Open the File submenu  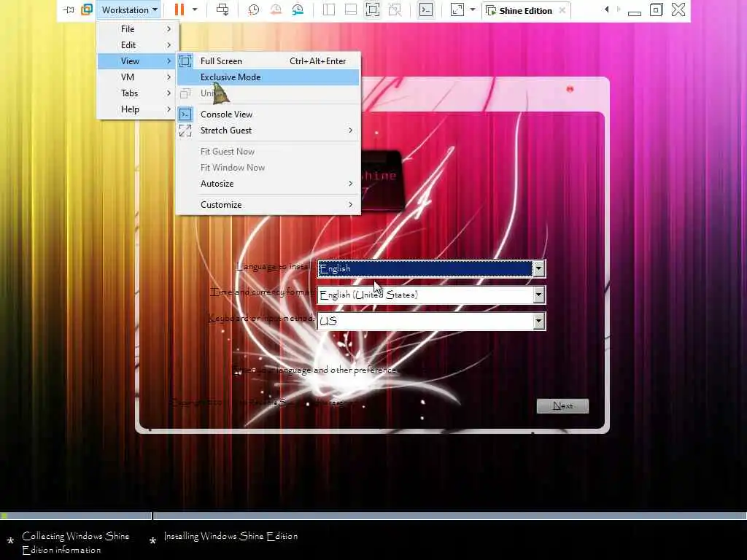click(x=136, y=29)
